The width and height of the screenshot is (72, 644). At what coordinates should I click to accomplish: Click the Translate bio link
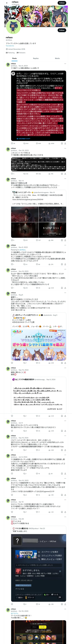point(10,46)
